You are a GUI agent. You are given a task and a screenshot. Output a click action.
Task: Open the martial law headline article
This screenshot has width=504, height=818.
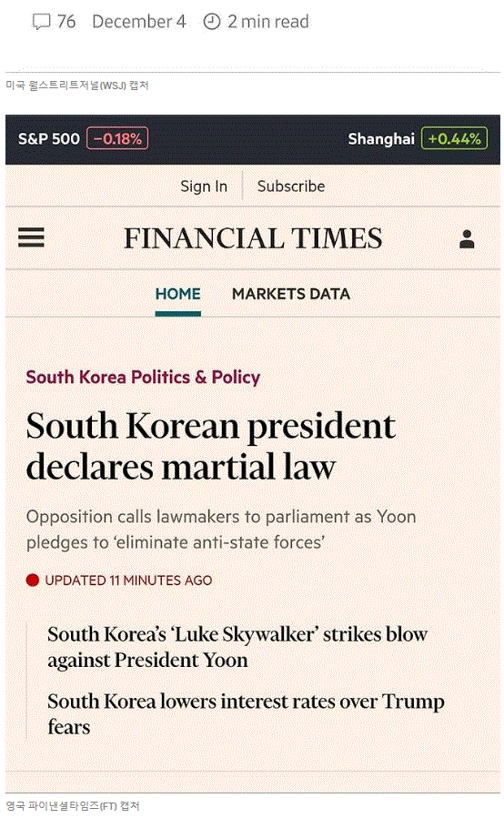point(211,446)
